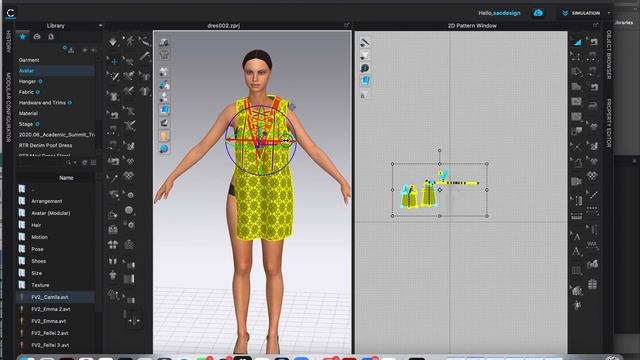Select the home tab in Library
This screenshot has width=640, height=360.
(x=51, y=36)
